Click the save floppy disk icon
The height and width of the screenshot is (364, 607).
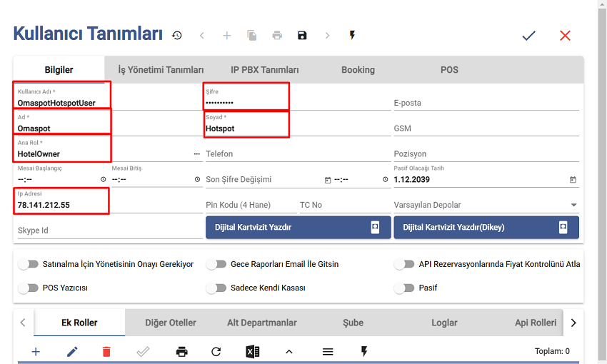tap(302, 35)
